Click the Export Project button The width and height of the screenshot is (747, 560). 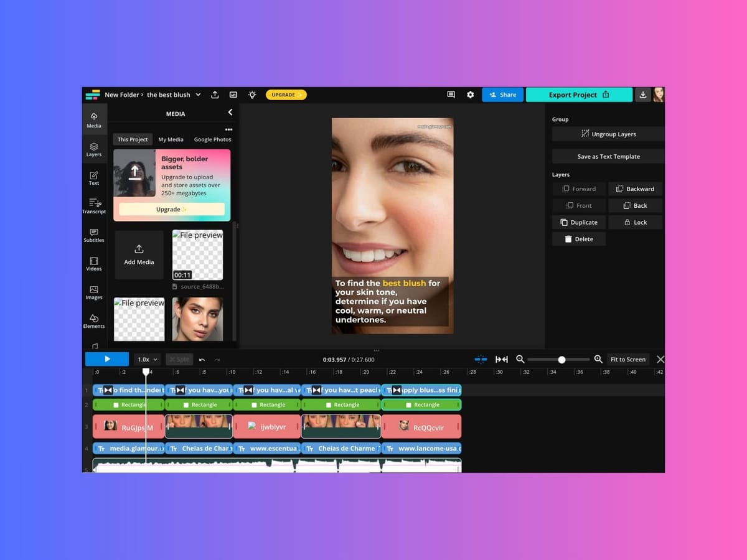(x=579, y=95)
